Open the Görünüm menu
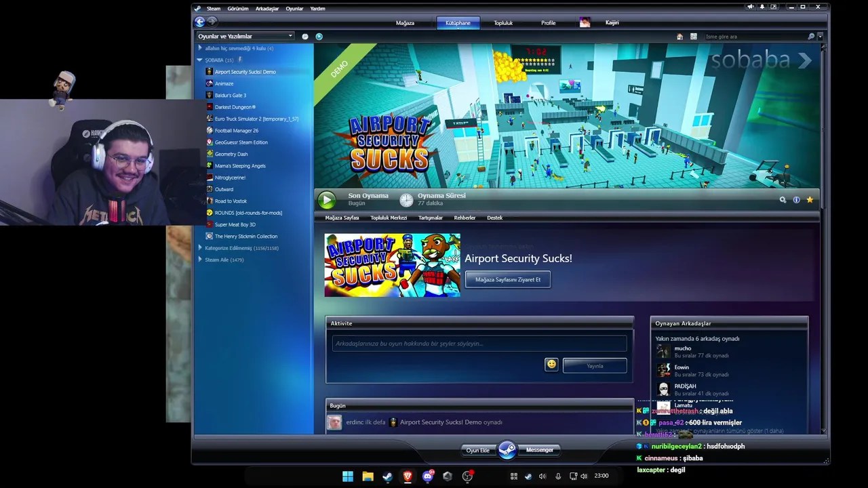Viewport: 868px width, 488px height. (x=238, y=8)
